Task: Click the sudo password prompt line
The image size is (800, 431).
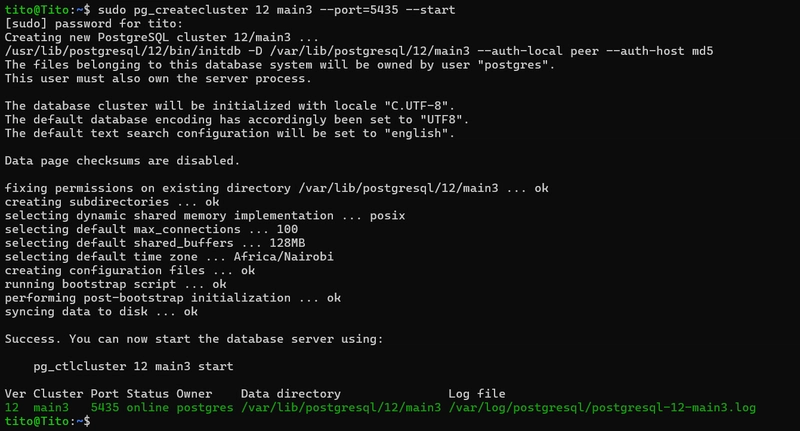Action: (76, 23)
